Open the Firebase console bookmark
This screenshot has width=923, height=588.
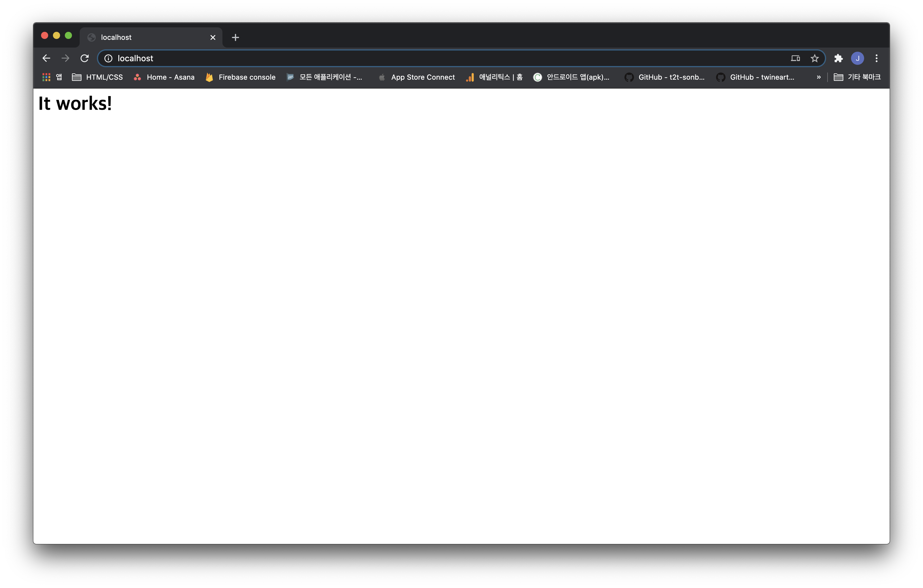coord(240,77)
